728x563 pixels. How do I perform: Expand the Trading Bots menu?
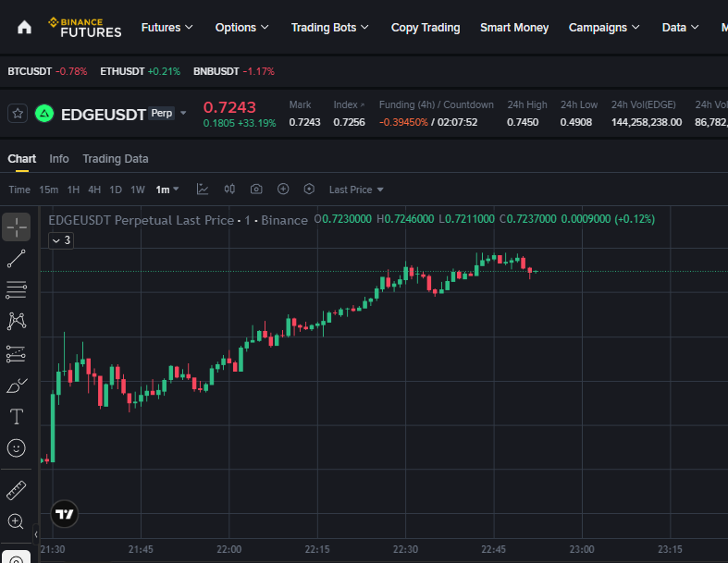coord(329,28)
